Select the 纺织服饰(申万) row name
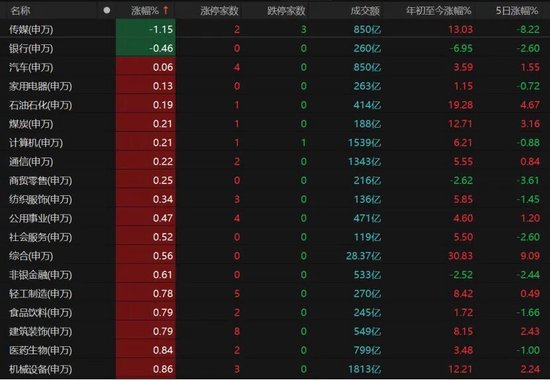The height and width of the screenshot is (380, 550). [x=41, y=200]
